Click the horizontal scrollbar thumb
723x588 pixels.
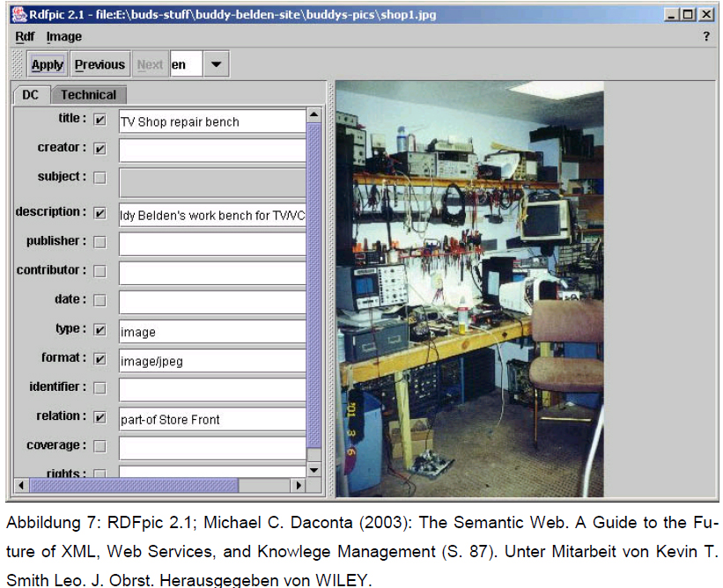point(132,485)
